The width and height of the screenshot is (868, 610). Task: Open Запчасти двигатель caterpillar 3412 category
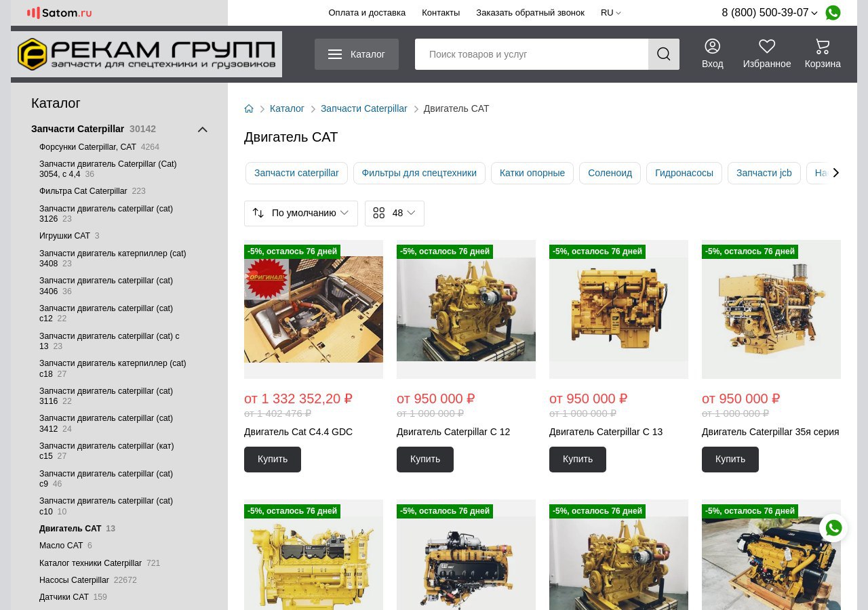pos(106,423)
